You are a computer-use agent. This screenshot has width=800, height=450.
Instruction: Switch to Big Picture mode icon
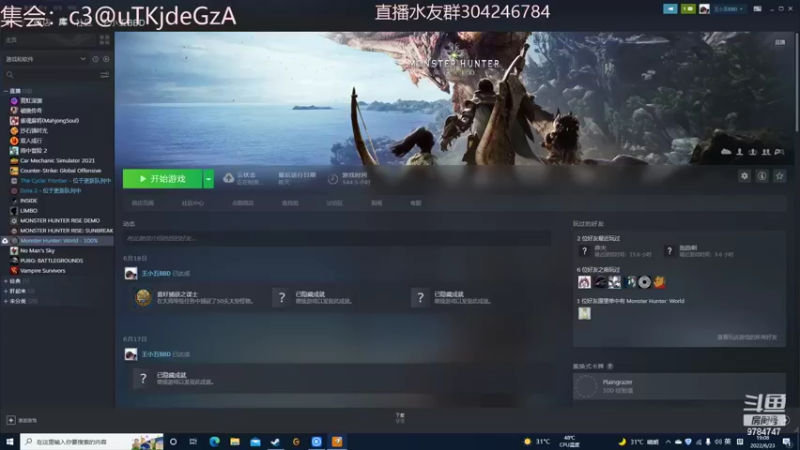(x=757, y=9)
